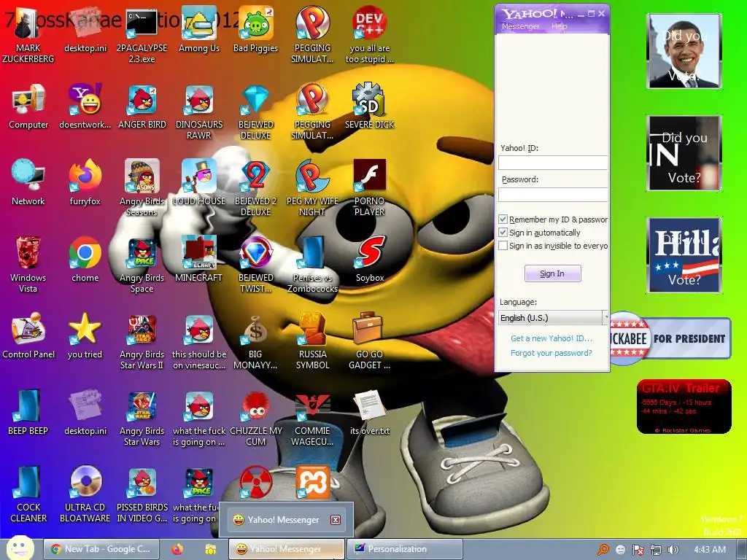Switch to New Tab - Google Chrome taskbar item

101,549
